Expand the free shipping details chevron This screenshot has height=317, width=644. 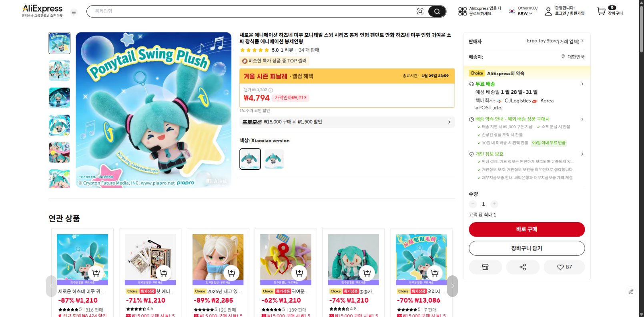[583, 84]
